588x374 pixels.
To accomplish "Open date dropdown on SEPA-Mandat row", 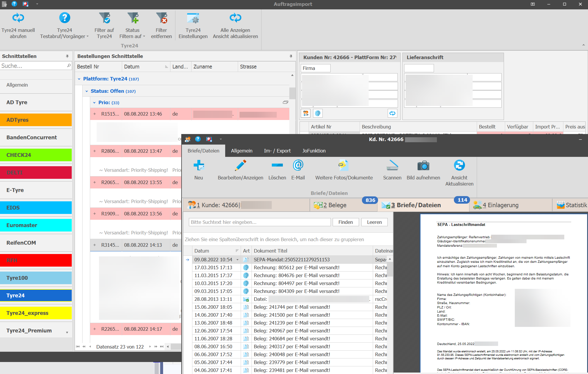I will pos(237,260).
